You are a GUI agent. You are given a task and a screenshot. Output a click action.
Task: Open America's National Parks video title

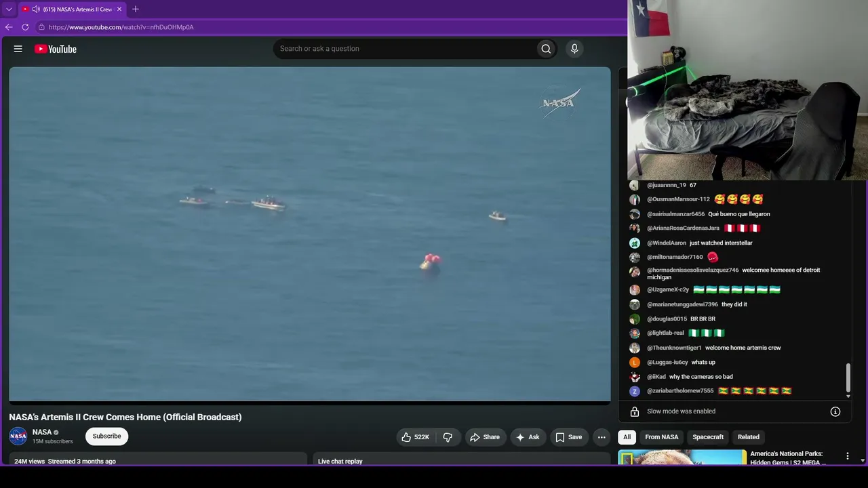point(788,457)
